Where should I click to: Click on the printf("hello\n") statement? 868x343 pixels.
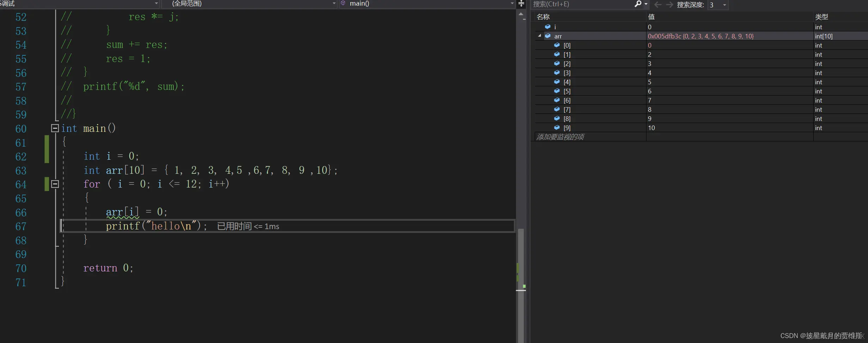tap(157, 226)
